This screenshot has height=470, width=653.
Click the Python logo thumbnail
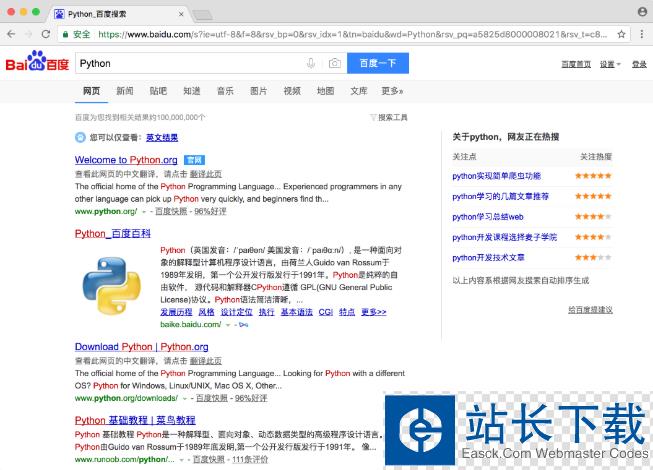tap(112, 286)
